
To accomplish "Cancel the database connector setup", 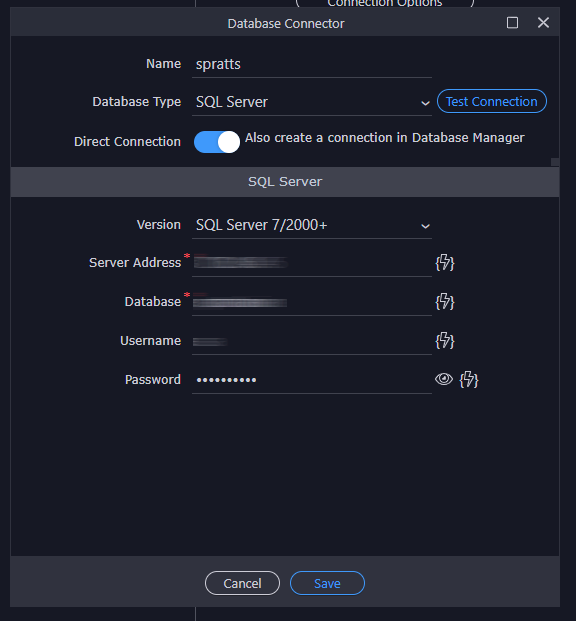I will coord(242,583).
